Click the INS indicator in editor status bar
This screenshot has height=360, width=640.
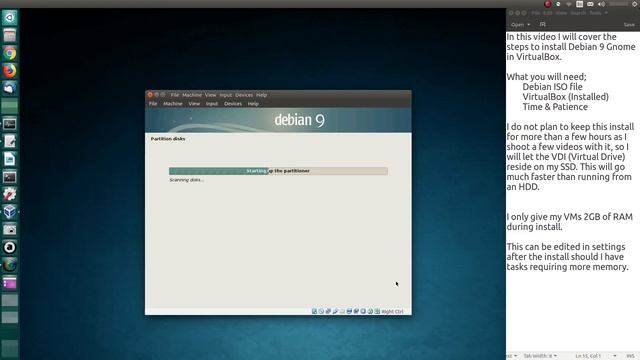pos(630,356)
